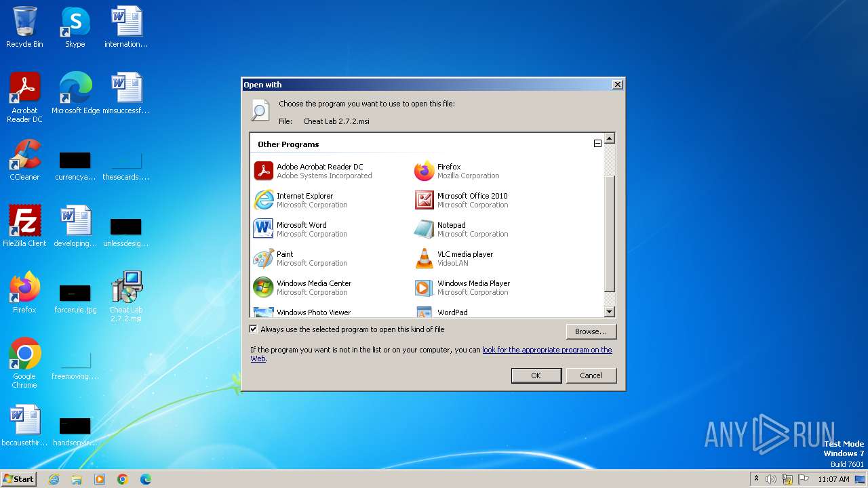Click the program list scrollbar thumb
868x488 pixels.
click(x=609, y=234)
